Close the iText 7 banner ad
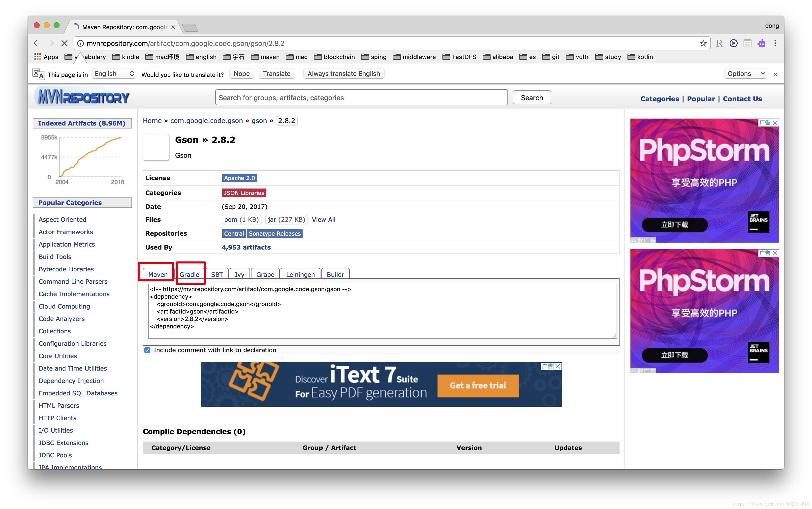This screenshot has height=509, width=812. pyautogui.click(x=558, y=366)
